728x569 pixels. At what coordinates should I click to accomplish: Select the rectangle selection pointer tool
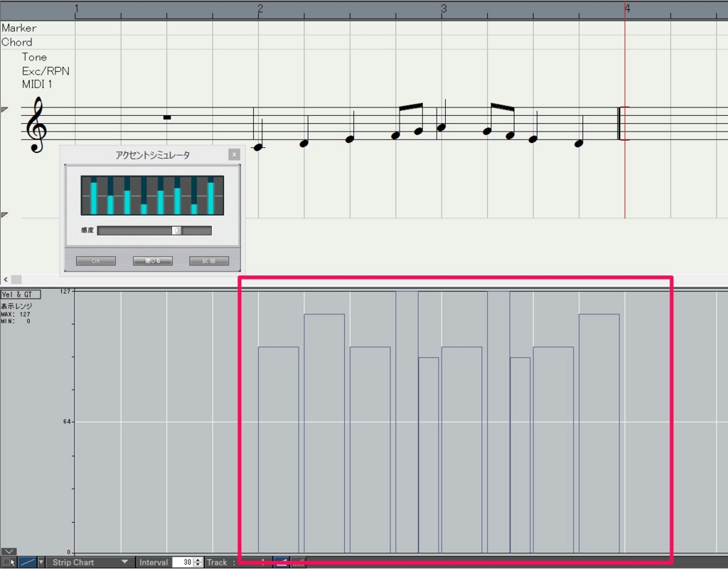click(9, 562)
